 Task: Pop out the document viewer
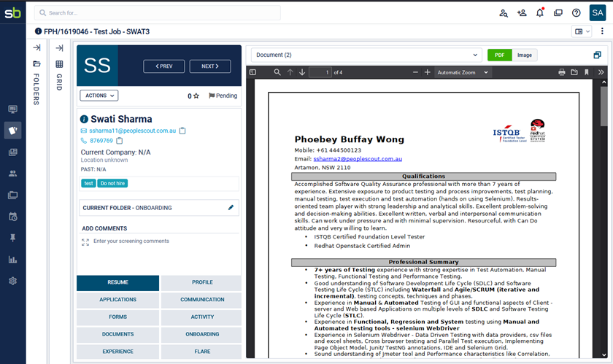(x=597, y=55)
